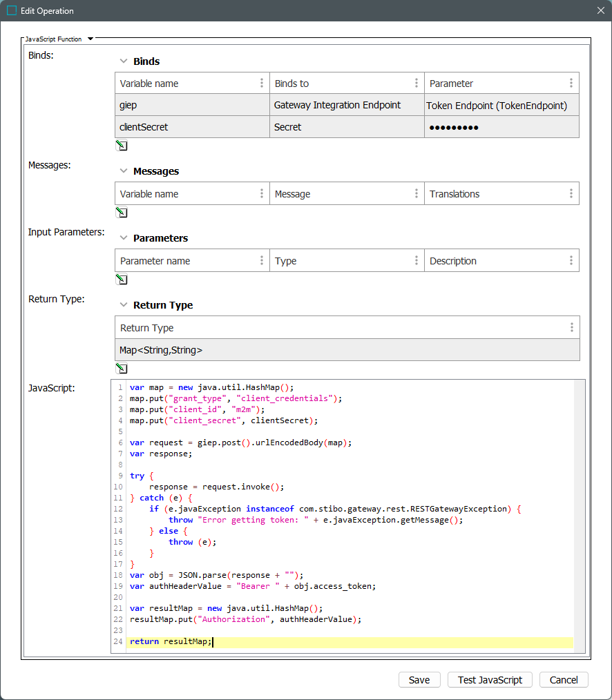Click the edit icon below Binds table

coord(122,146)
